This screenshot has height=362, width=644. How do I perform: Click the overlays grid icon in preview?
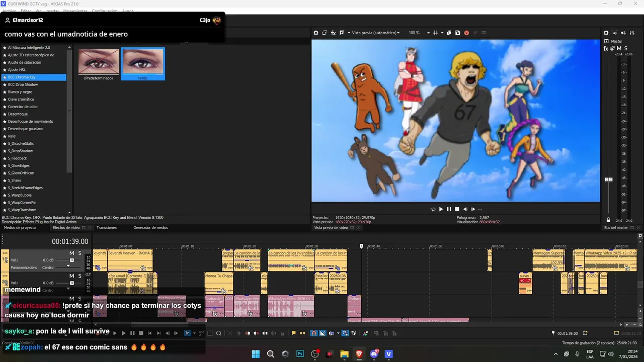[435, 33]
